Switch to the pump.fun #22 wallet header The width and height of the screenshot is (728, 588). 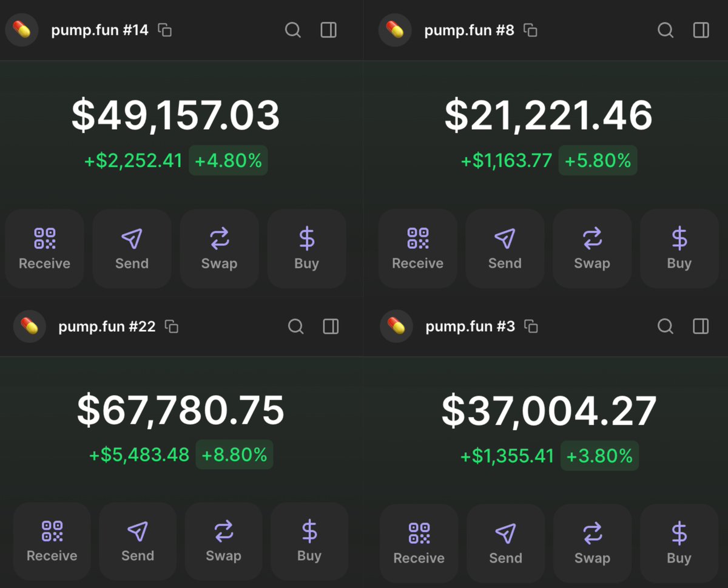106,326
